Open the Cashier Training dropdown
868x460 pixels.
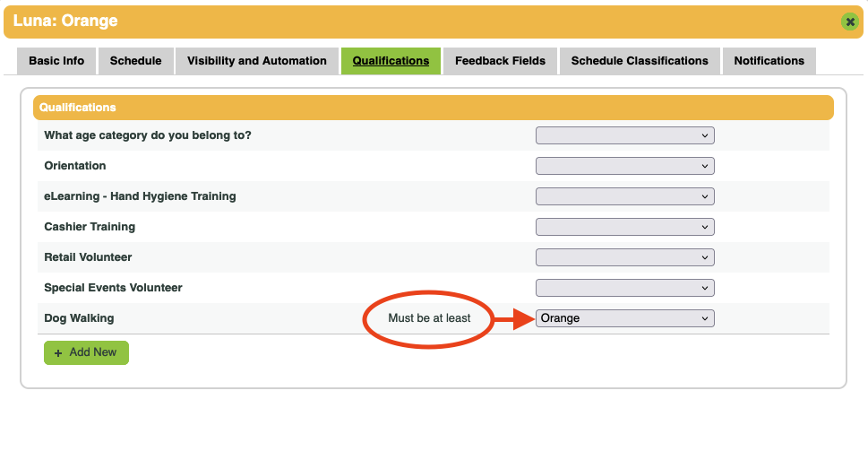(624, 227)
